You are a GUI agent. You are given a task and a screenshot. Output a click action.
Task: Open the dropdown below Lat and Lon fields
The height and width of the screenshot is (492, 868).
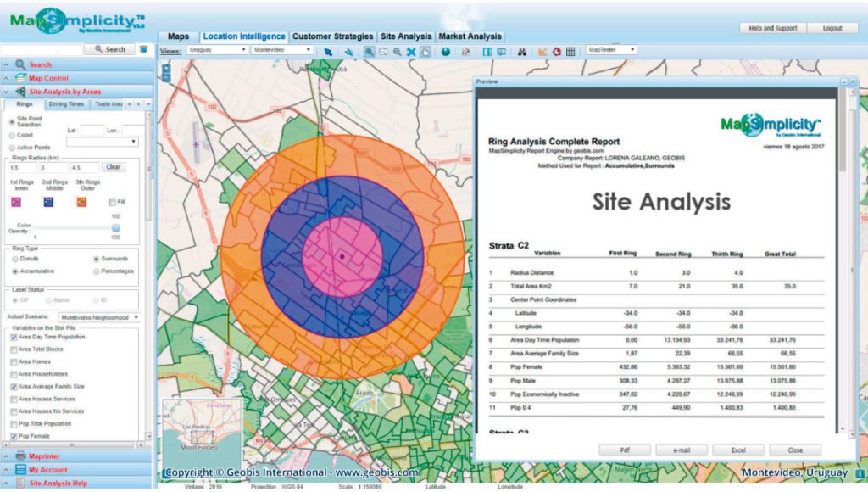click(103, 142)
